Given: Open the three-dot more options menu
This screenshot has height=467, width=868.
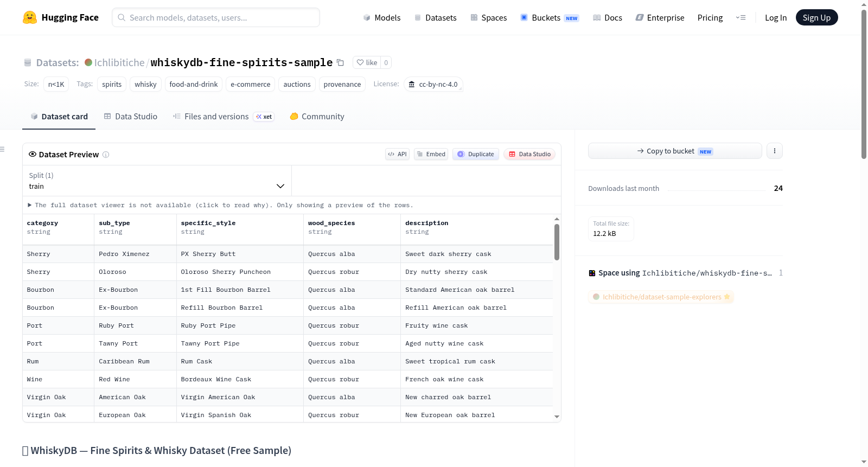Looking at the screenshot, I should pyautogui.click(x=775, y=151).
